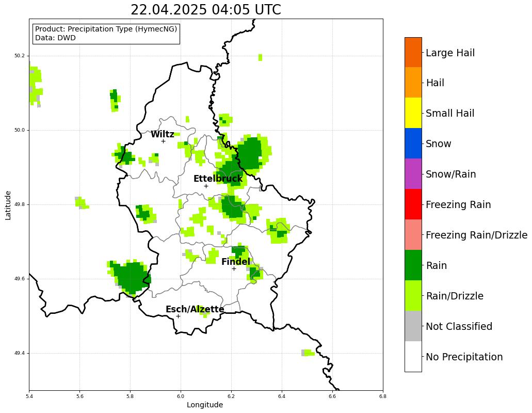This screenshot has width=532, height=413.
Task: Click the 'Rain/Drizzle' legend label
Action: click(x=455, y=296)
